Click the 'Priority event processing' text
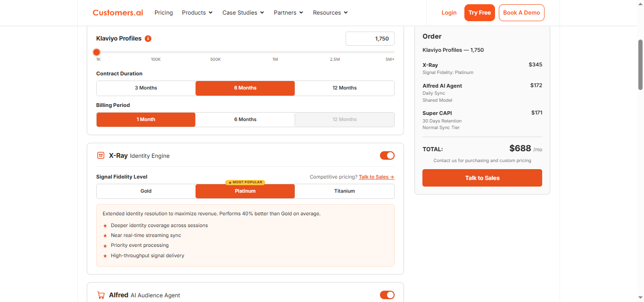The height and width of the screenshot is (302, 644). 140,245
